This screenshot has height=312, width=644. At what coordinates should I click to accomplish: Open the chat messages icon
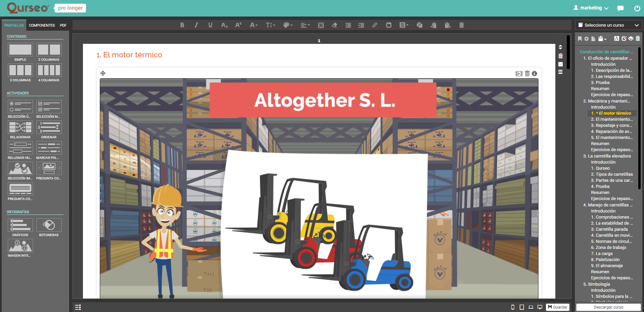tap(620, 8)
